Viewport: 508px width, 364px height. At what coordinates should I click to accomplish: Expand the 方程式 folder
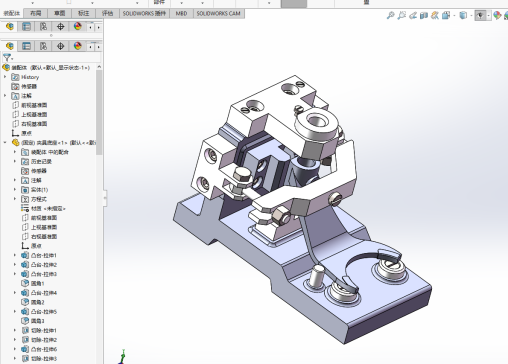point(15,199)
